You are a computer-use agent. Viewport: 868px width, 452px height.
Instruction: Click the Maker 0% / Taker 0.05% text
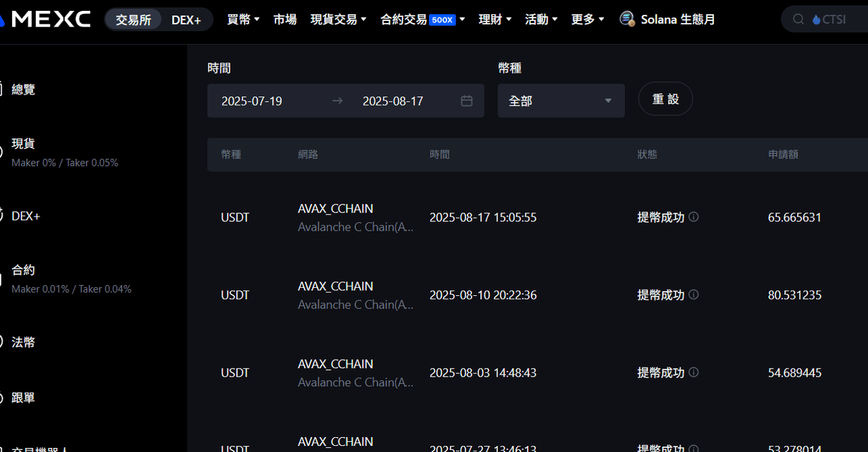[65, 163]
